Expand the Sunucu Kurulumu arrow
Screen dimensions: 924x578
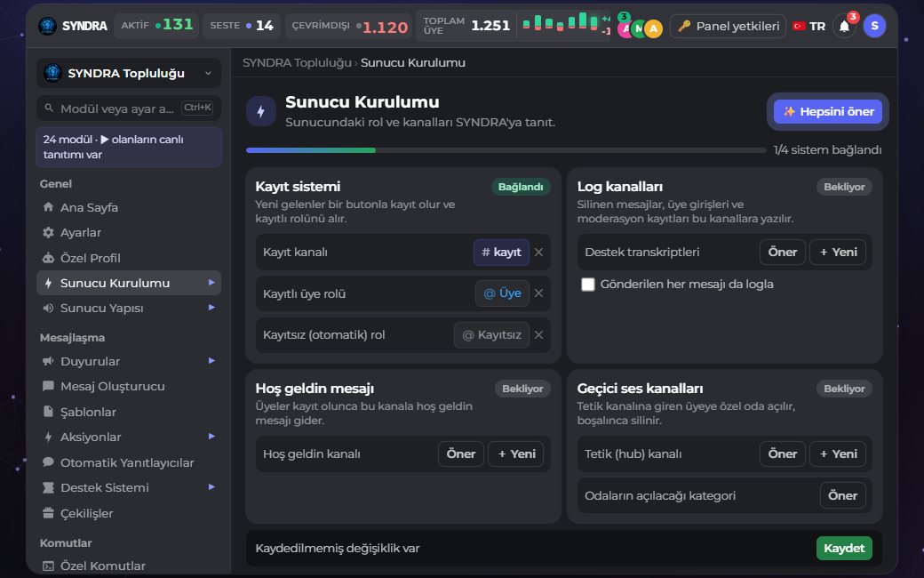(211, 283)
